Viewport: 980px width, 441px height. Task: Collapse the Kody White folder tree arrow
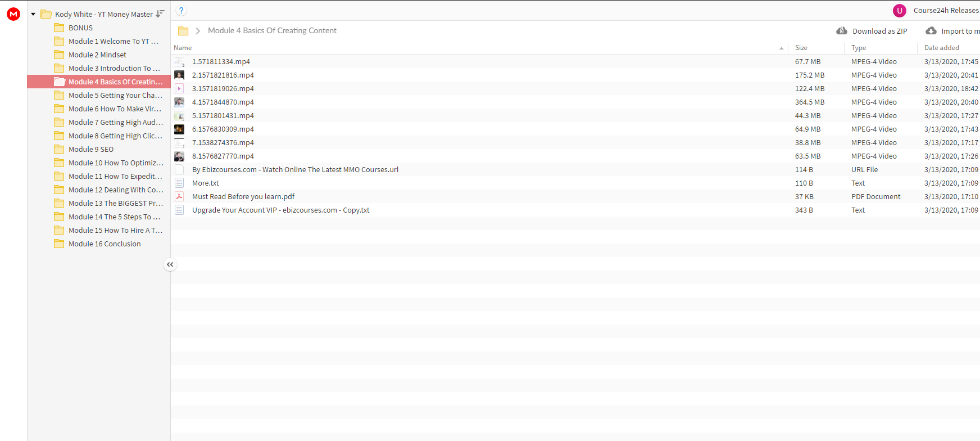point(33,14)
